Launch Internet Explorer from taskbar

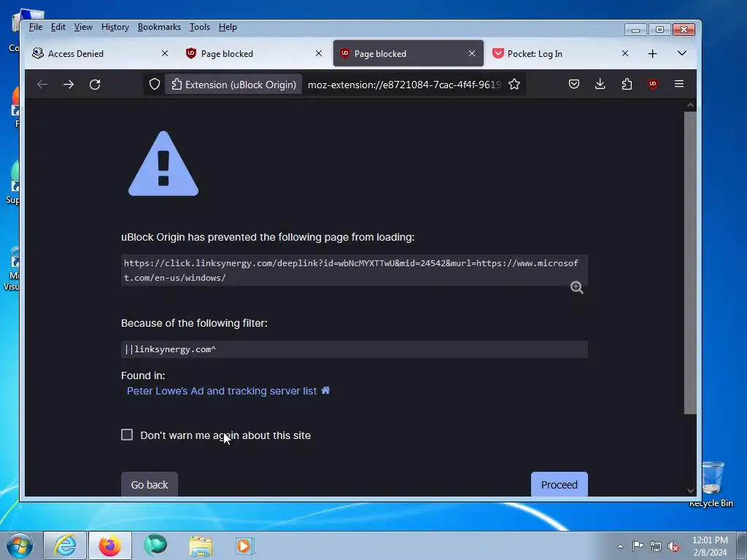click(65, 545)
